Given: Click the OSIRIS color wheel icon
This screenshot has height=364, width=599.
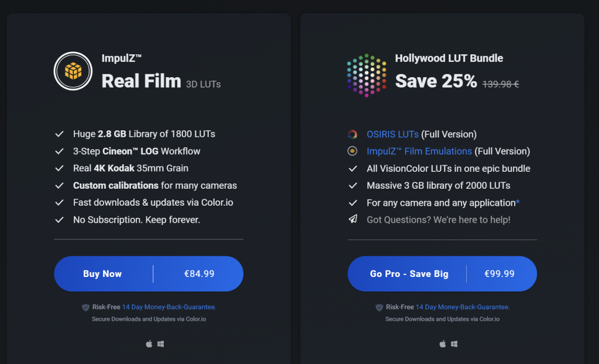Looking at the screenshot, I should point(353,134).
